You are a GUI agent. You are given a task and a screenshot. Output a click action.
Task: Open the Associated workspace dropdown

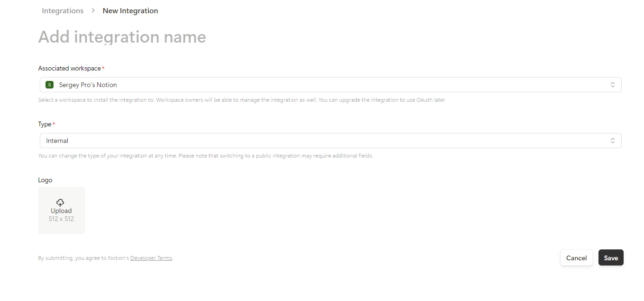click(330, 85)
